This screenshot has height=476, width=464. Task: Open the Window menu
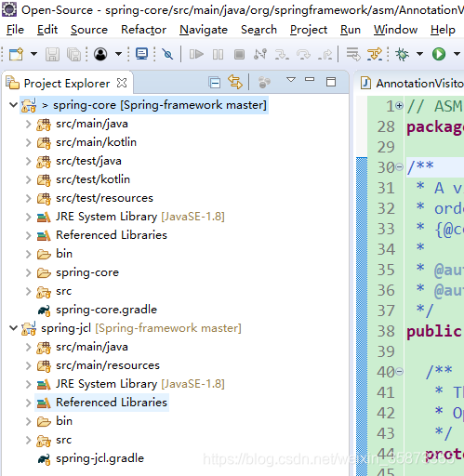396,30
